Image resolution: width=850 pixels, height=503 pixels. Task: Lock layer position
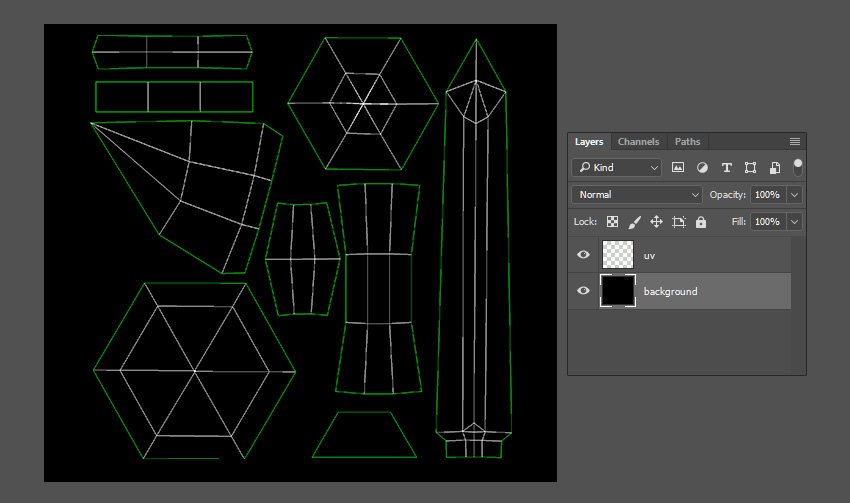656,222
